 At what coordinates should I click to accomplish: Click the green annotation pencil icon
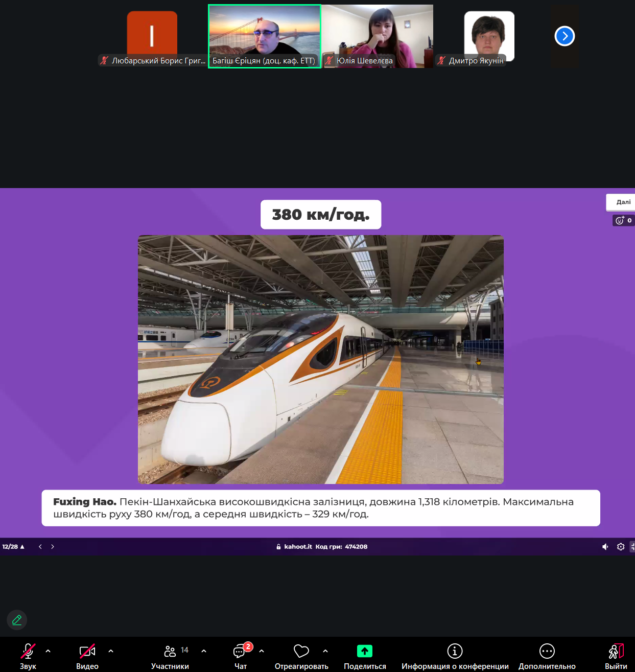[17, 620]
